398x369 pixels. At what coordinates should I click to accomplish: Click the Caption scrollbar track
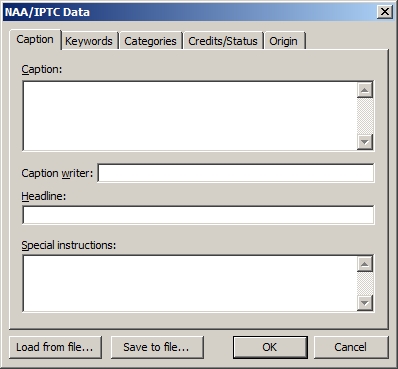click(365, 116)
